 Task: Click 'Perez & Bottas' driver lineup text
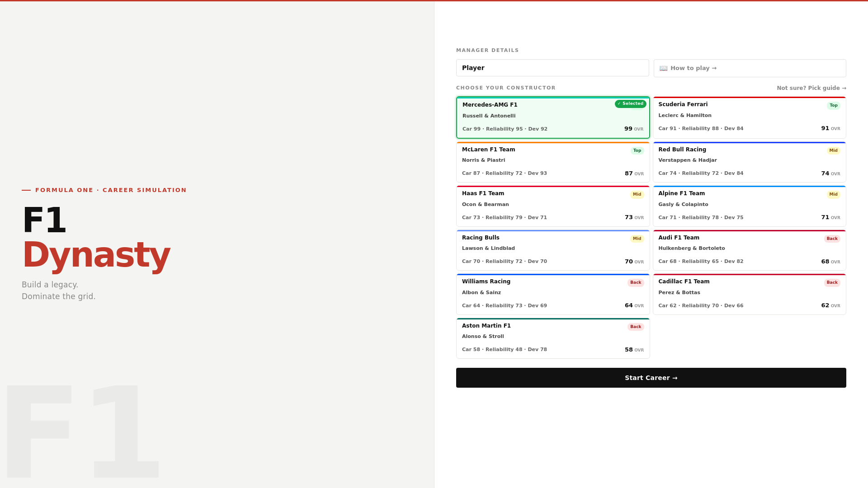point(679,293)
